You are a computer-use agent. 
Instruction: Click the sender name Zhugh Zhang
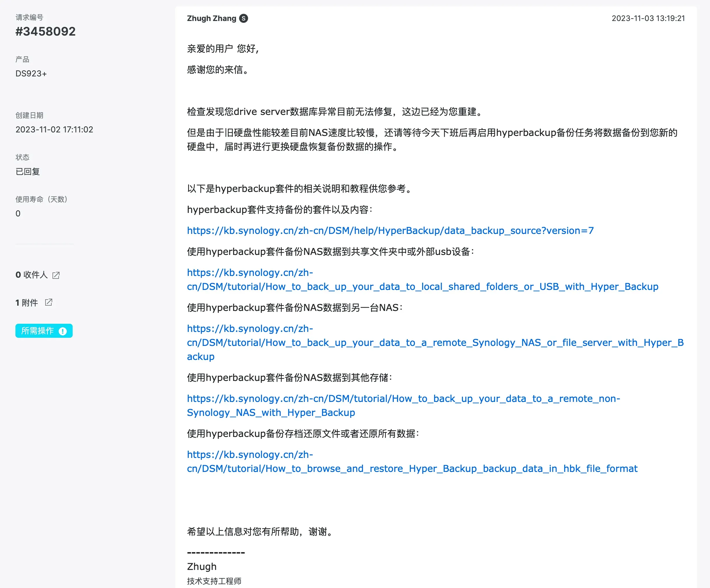pos(212,18)
